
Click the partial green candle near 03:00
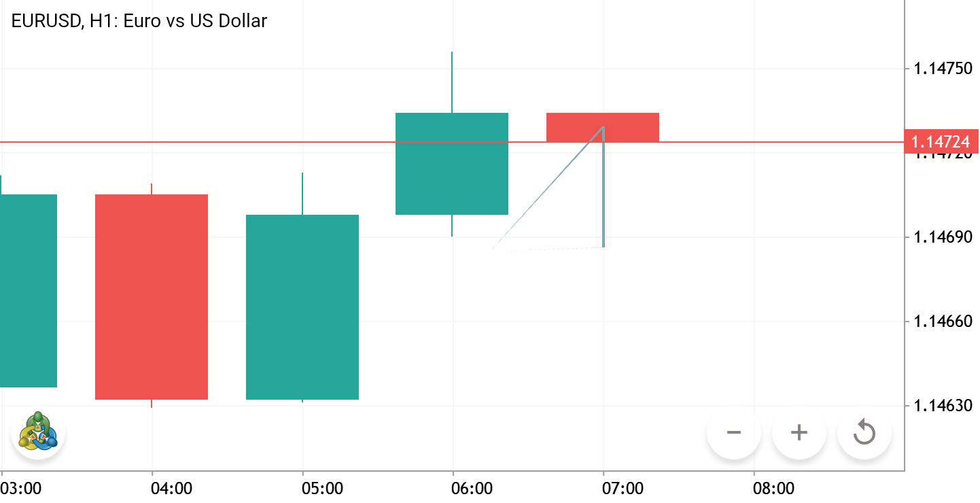point(29,290)
